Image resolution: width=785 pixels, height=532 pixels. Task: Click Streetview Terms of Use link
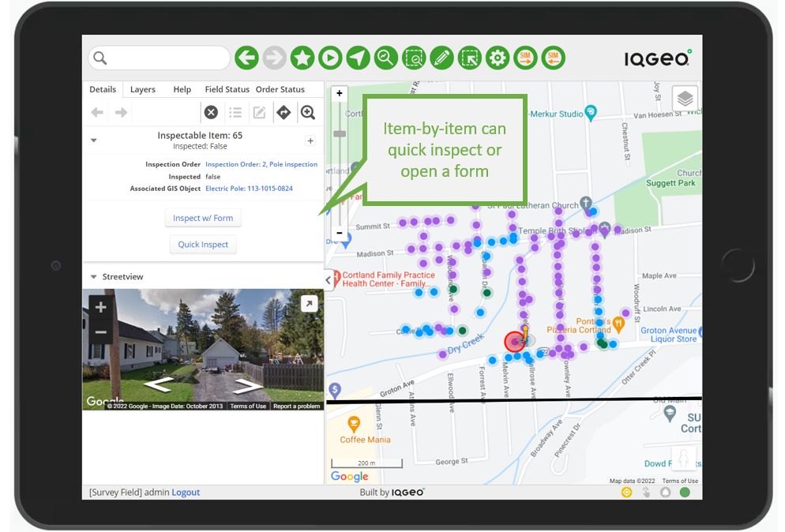pyautogui.click(x=248, y=406)
